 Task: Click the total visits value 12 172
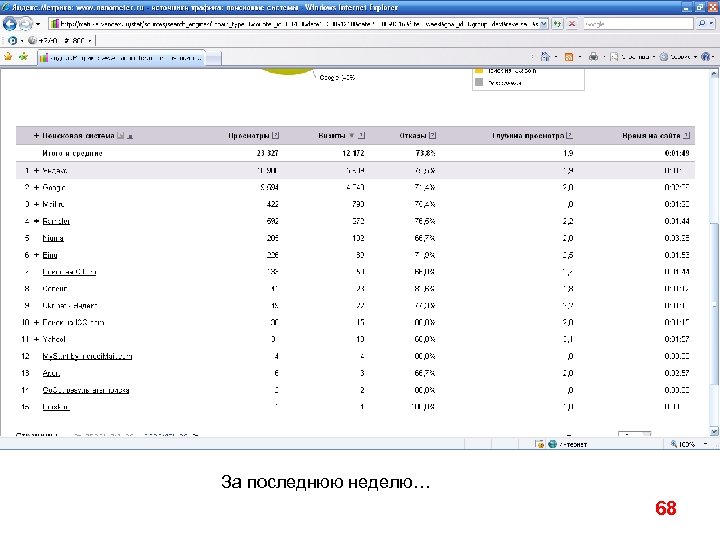click(x=353, y=153)
